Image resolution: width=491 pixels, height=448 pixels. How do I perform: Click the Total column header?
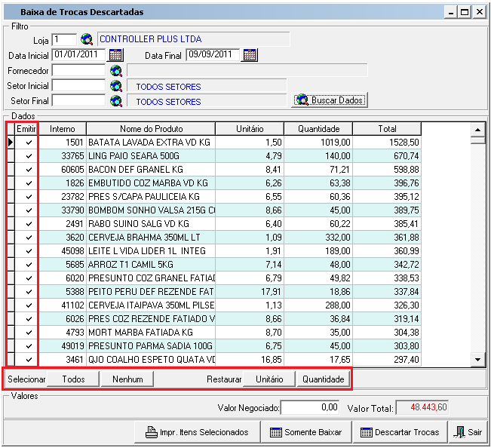[387, 129]
